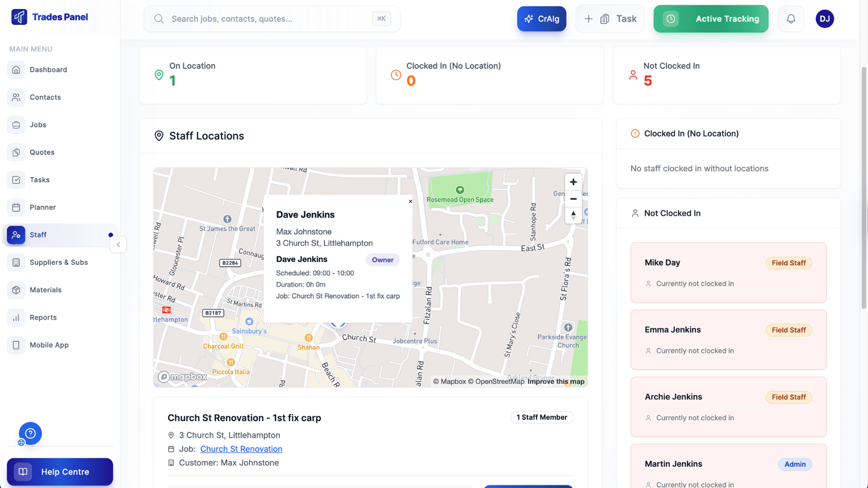Click the search jobs input field

271,19
